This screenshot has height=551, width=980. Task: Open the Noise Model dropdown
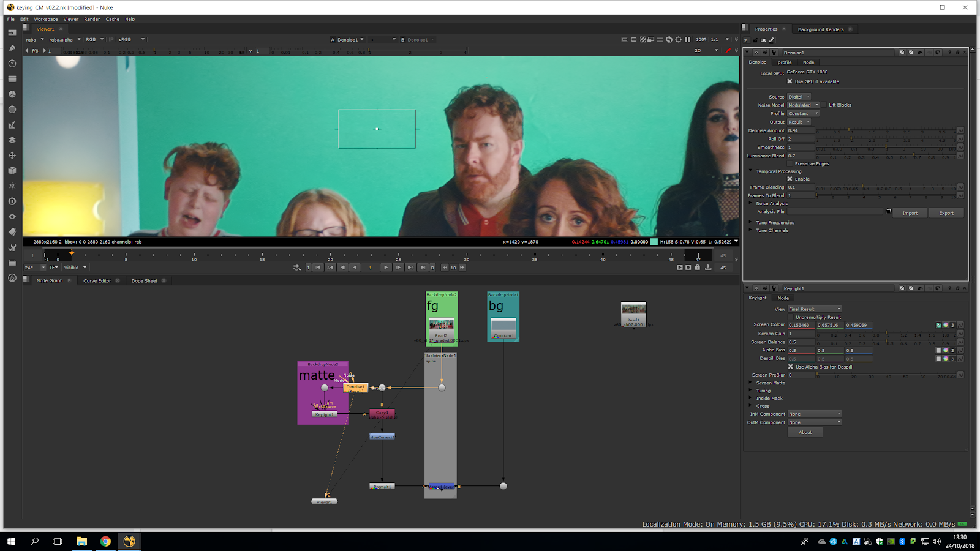pos(803,105)
